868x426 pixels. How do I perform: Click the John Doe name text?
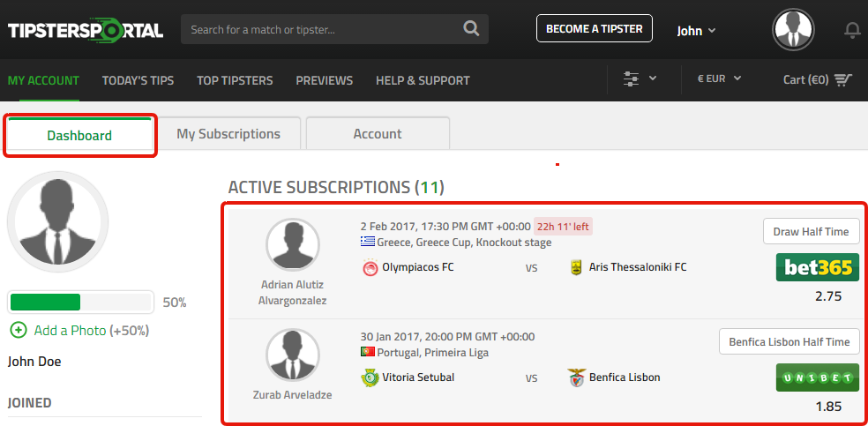pos(34,362)
